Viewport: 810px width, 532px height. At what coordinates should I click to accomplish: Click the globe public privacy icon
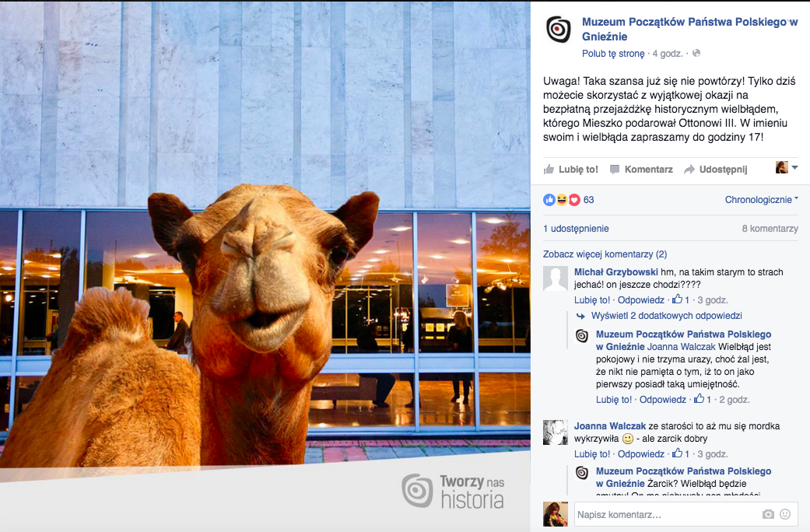click(696, 54)
